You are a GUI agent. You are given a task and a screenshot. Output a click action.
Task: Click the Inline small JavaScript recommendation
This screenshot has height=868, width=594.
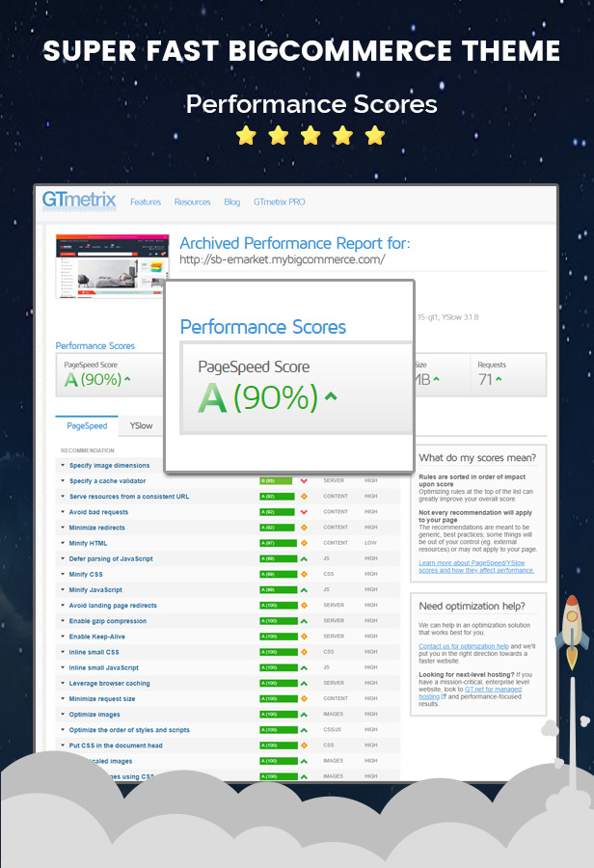tap(103, 667)
